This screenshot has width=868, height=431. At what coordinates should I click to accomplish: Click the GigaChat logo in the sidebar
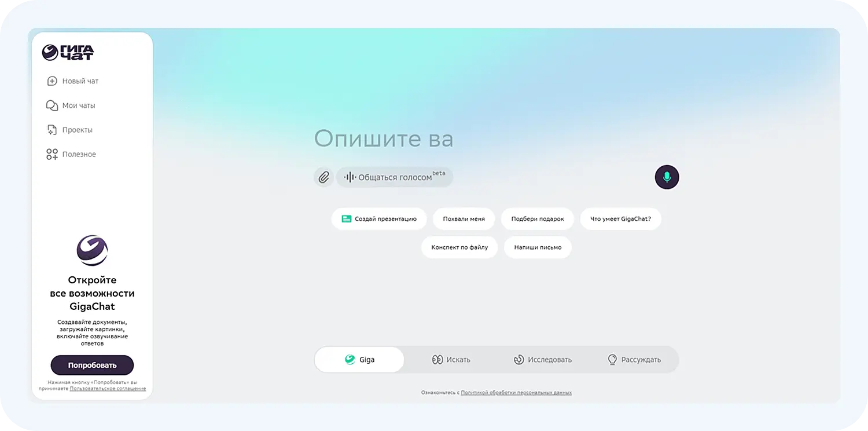[x=68, y=52]
